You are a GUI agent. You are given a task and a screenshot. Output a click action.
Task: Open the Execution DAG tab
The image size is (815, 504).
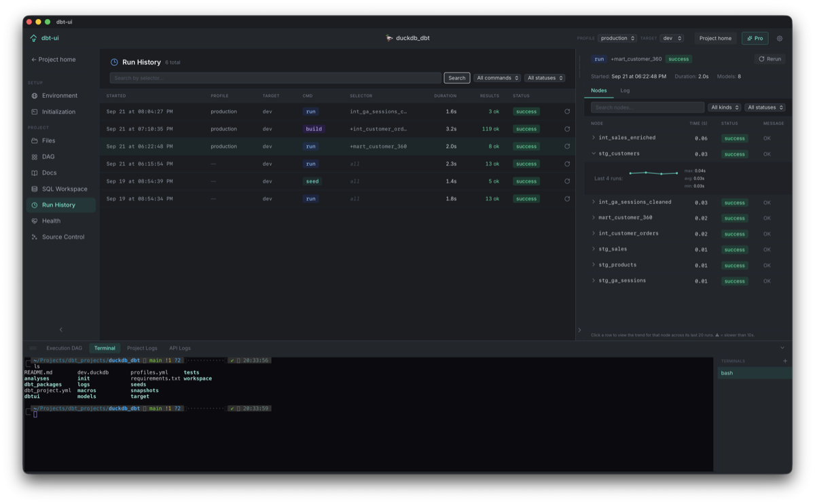pyautogui.click(x=64, y=348)
